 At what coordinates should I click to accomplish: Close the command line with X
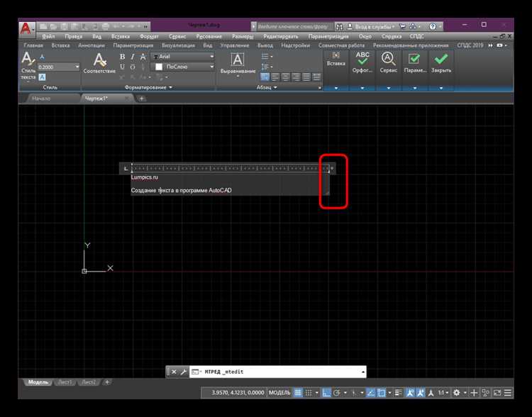point(174,372)
